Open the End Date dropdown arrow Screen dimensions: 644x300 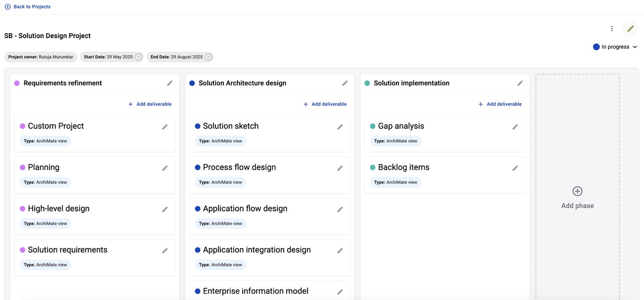(x=208, y=57)
